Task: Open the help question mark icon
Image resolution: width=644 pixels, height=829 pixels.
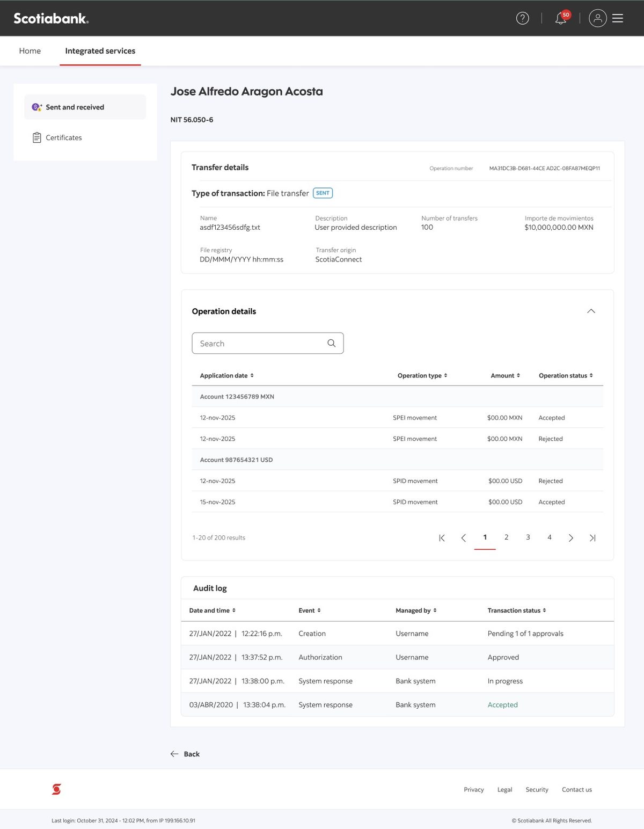Action: (x=522, y=18)
